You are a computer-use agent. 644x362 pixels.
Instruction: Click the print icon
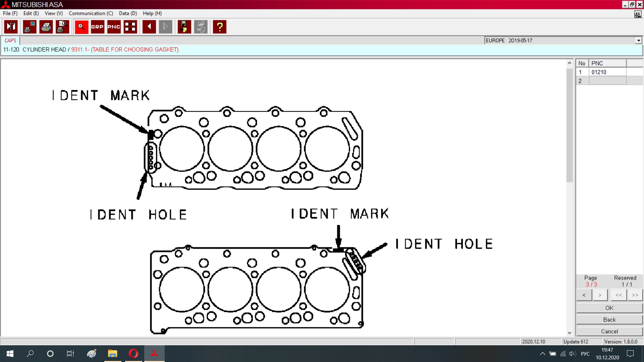(x=46, y=27)
